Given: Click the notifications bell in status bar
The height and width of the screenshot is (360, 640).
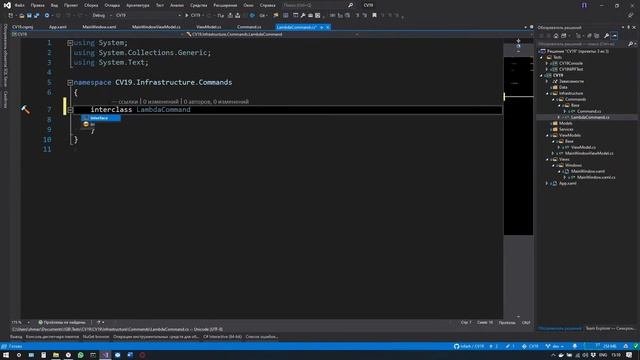Looking at the screenshot, I should (x=575, y=347).
